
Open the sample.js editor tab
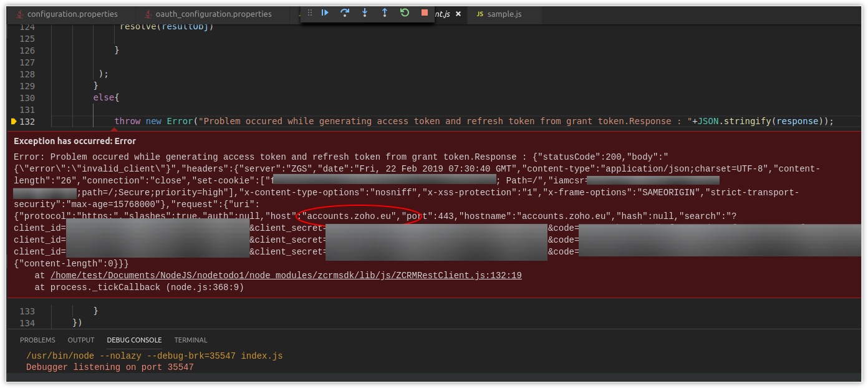pyautogui.click(x=504, y=14)
